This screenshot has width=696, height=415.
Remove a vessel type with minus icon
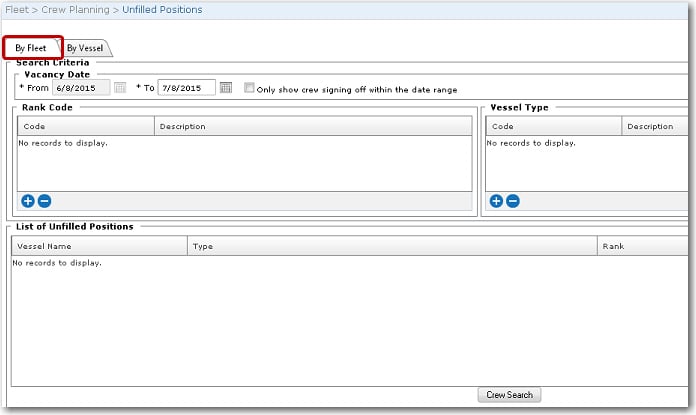(x=512, y=201)
